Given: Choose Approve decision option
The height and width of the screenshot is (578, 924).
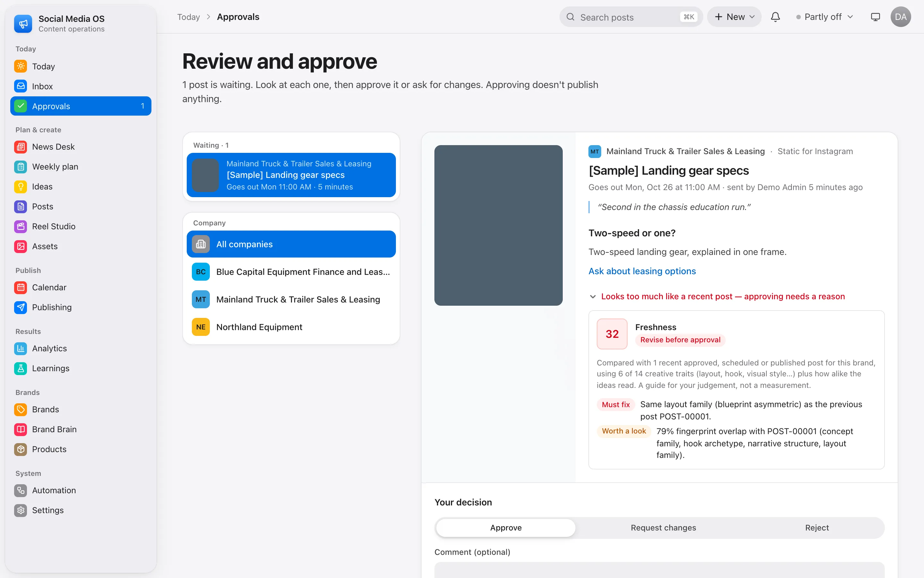Looking at the screenshot, I should 506,528.
